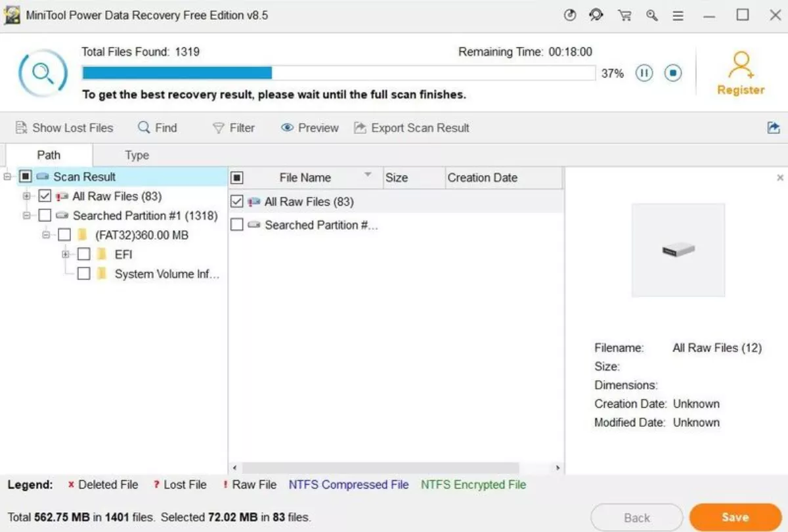Select Searched Partition #1 (1318) in the tree
788x532 pixels.
point(145,215)
